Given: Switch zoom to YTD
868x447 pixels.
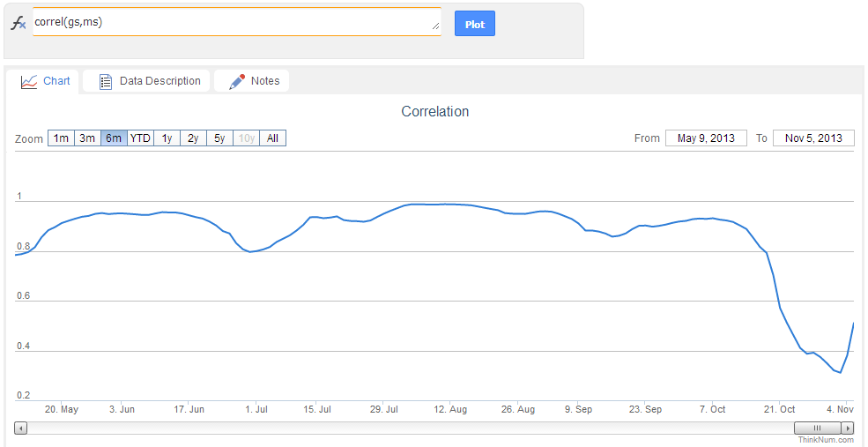Looking at the screenshot, I should click(140, 138).
